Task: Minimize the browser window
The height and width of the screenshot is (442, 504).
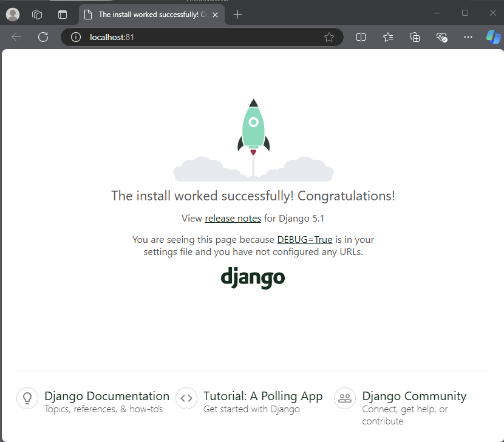Action: point(437,13)
